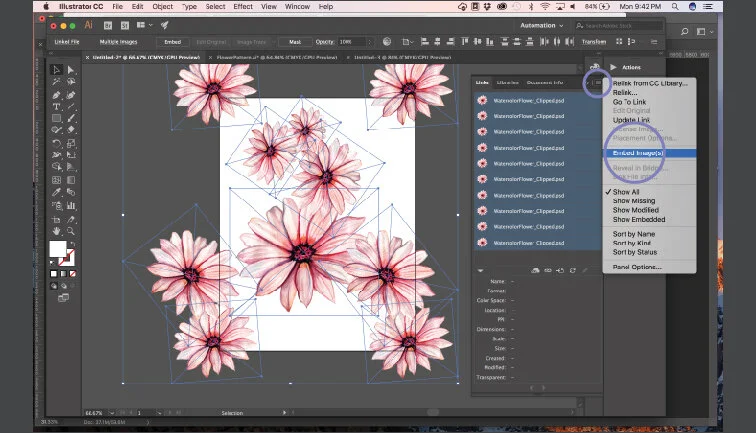Viewport: 756px width, 433px height.
Task: Select the Rectangle shape tool
Action: point(56,118)
